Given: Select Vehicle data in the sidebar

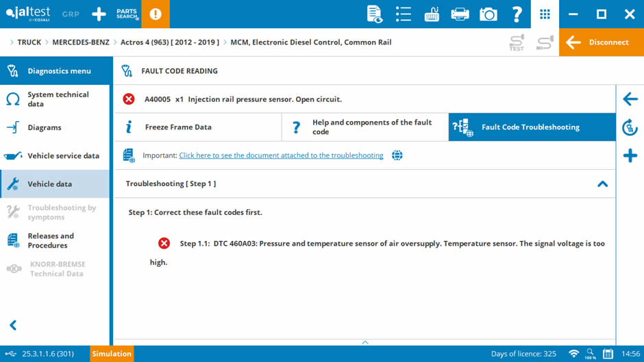Looking at the screenshot, I should click(x=55, y=184).
